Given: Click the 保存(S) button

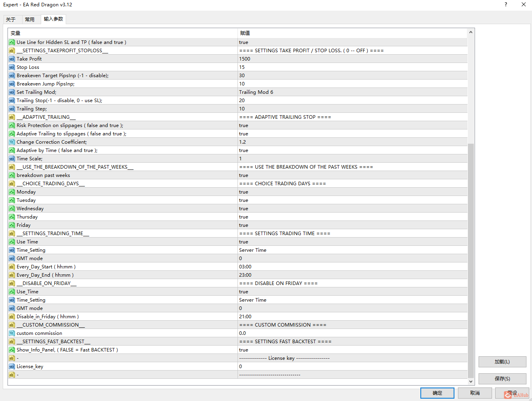Looking at the screenshot, I should [x=502, y=379].
